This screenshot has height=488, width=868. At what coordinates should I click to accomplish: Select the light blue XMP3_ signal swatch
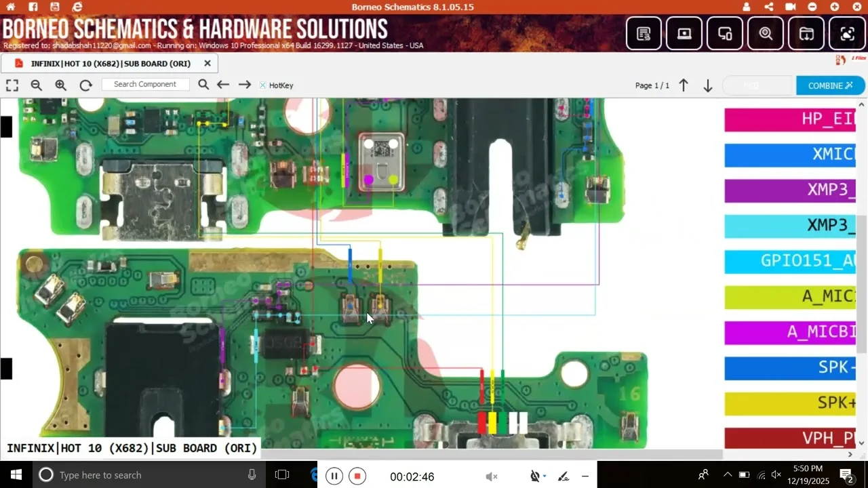(790, 226)
